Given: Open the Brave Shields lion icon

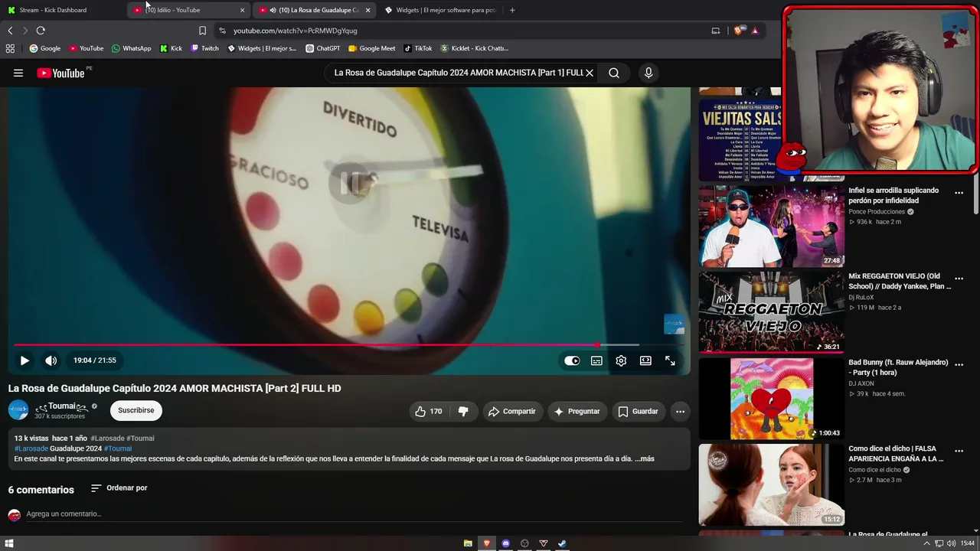Looking at the screenshot, I should [738, 31].
